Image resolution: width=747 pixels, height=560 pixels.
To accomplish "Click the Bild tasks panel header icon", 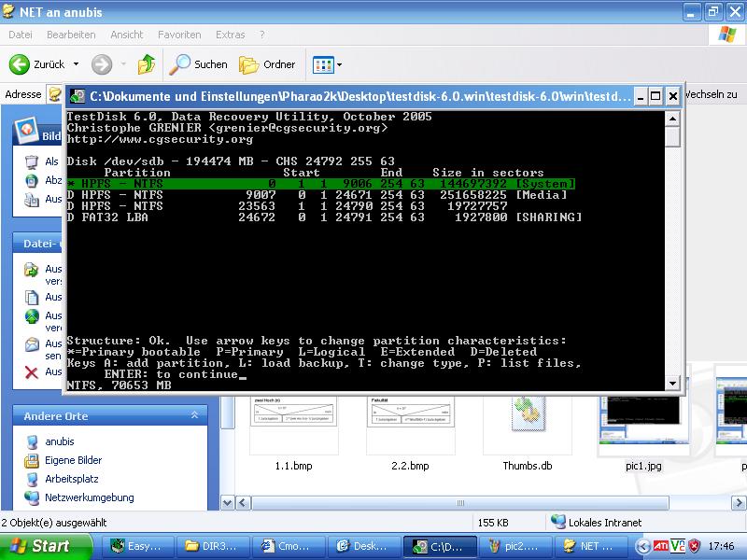I will point(26,130).
